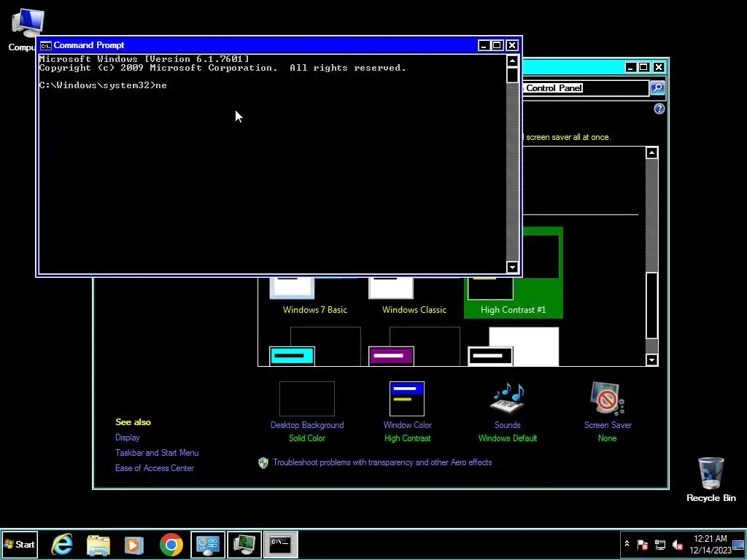Click the Start button
Viewport: 747px width, 560px height.
tap(19, 544)
